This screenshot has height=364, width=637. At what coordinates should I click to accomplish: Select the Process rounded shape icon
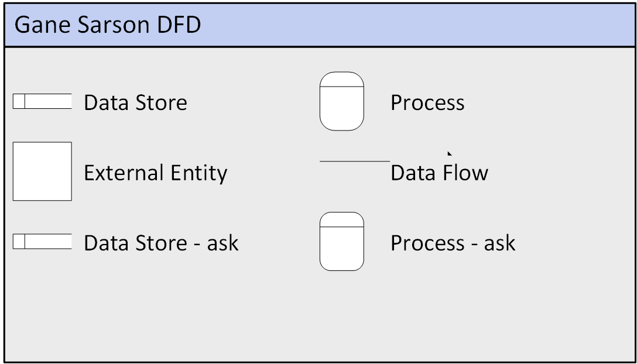(341, 105)
